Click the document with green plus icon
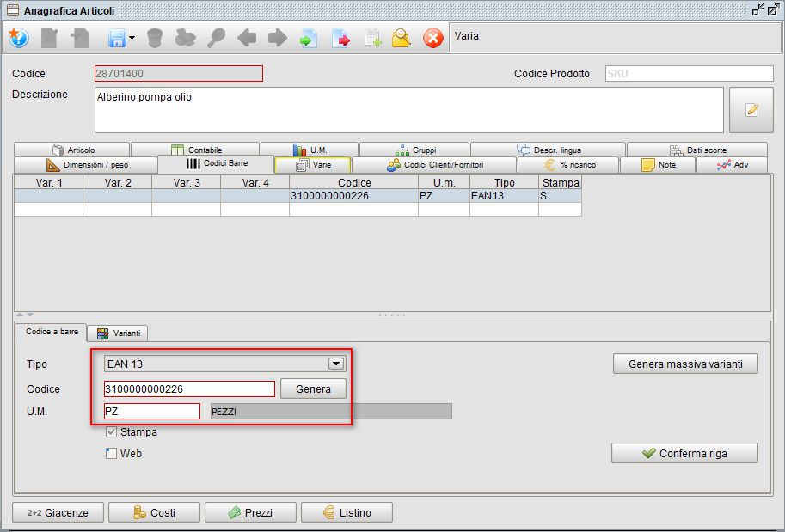The width and height of the screenshot is (785, 532). (372, 38)
